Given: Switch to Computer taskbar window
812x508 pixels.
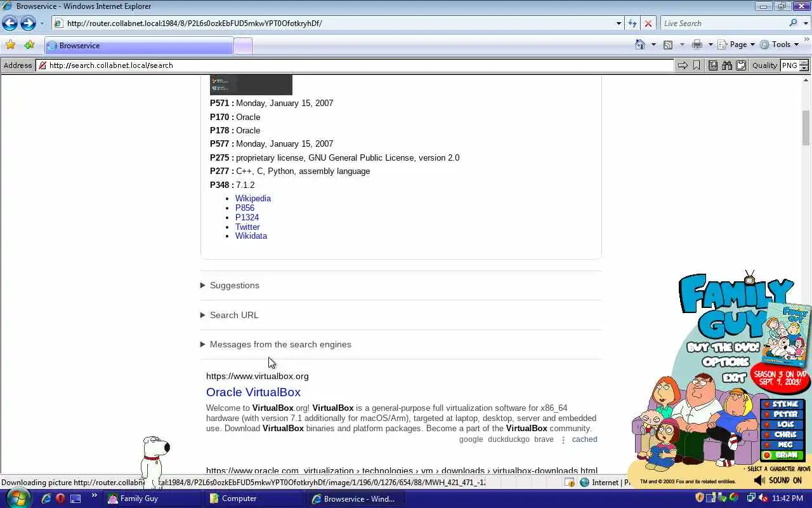Looking at the screenshot, I should pyautogui.click(x=254, y=498).
